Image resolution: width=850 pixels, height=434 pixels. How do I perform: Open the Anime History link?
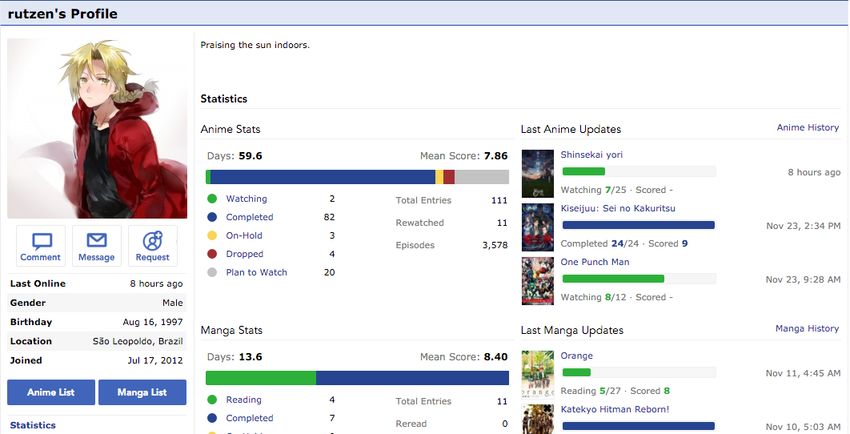click(x=808, y=128)
